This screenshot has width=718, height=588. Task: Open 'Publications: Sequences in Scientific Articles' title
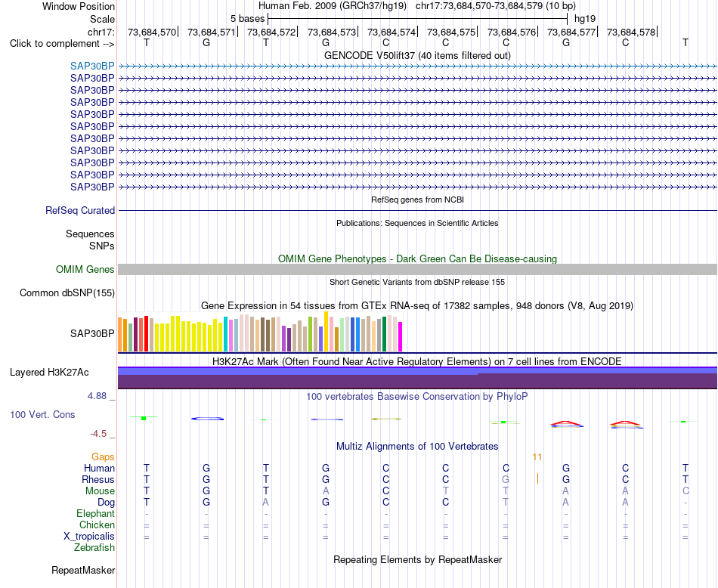pos(417,223)
